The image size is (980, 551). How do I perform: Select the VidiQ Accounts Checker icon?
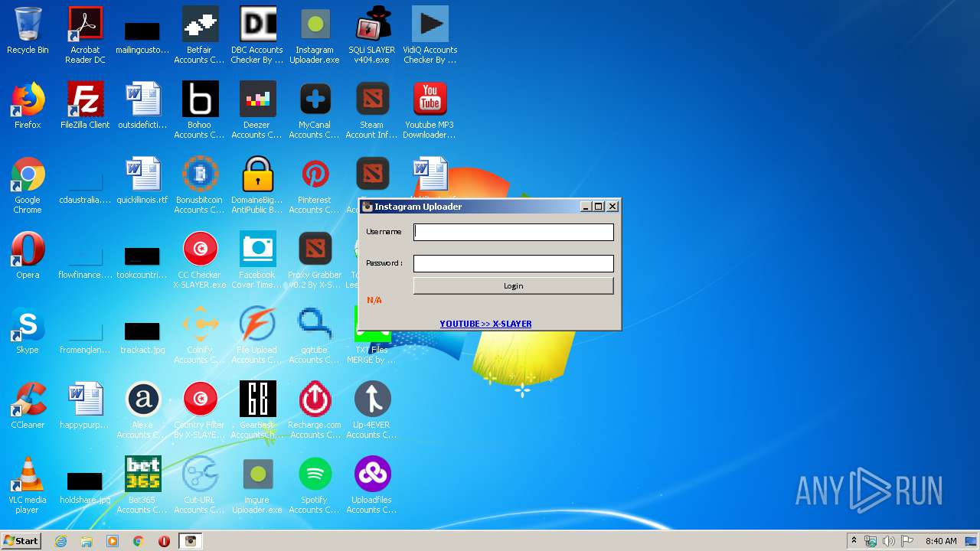point(430,34)
